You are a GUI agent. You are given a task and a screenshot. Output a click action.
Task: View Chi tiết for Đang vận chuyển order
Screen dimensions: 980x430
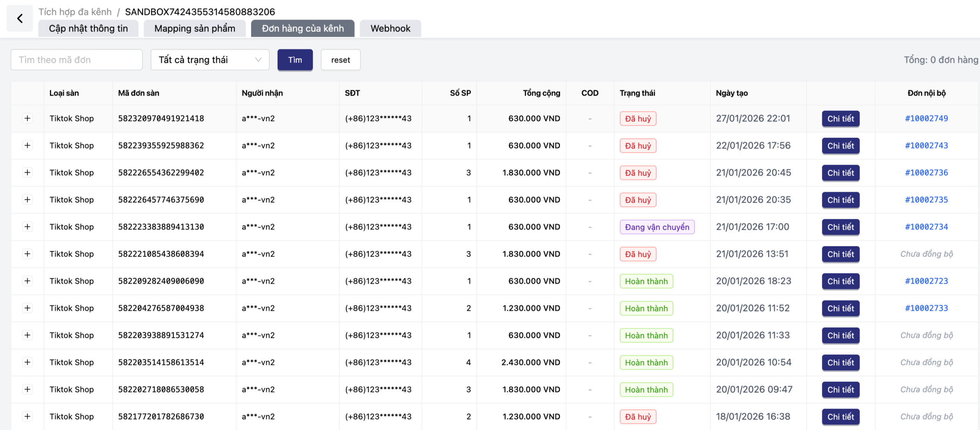pos(840,227)
